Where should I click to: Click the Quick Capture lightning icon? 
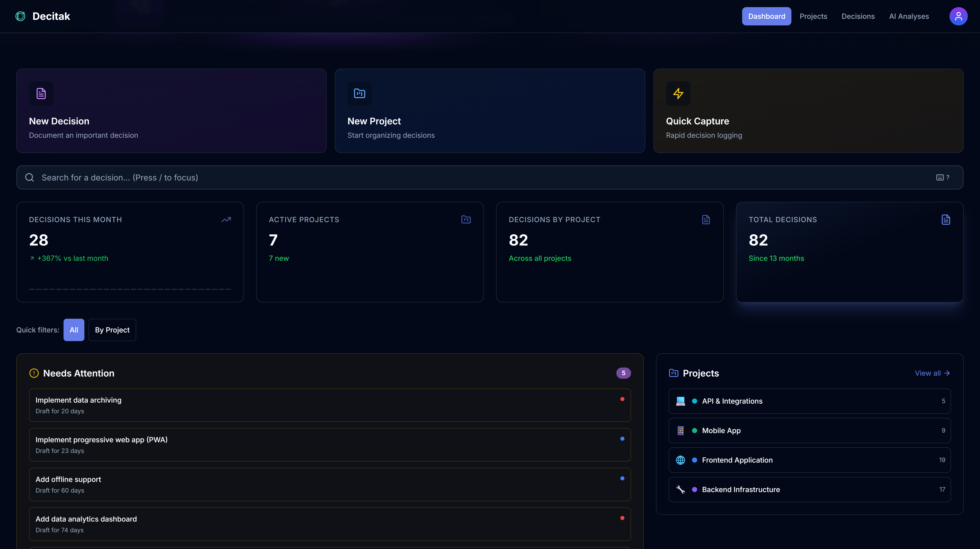[x=678, y=93]
